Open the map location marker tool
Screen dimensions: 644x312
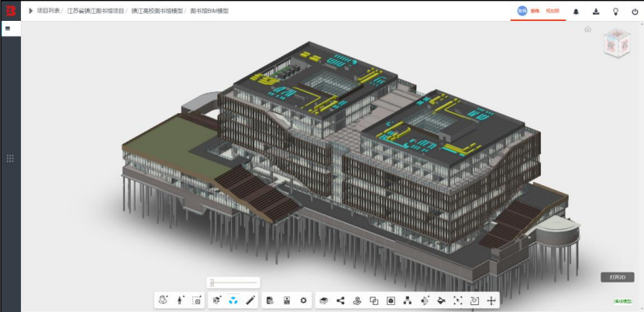357,301
